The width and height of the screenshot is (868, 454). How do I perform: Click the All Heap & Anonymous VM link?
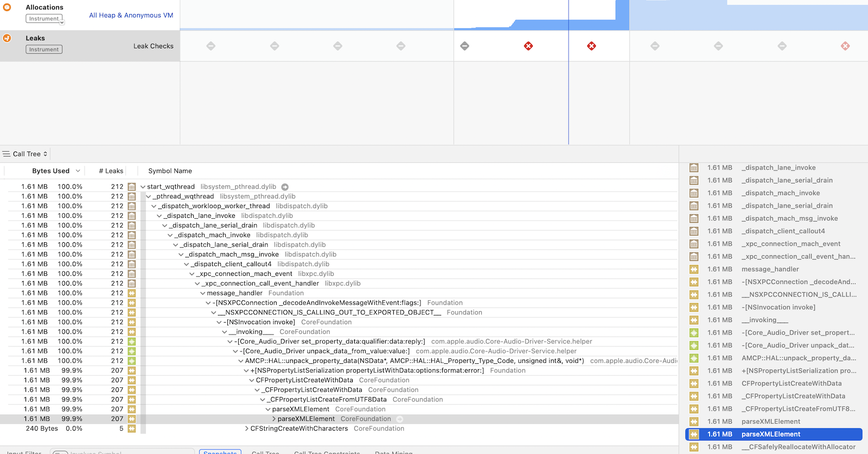click(131, 15)
